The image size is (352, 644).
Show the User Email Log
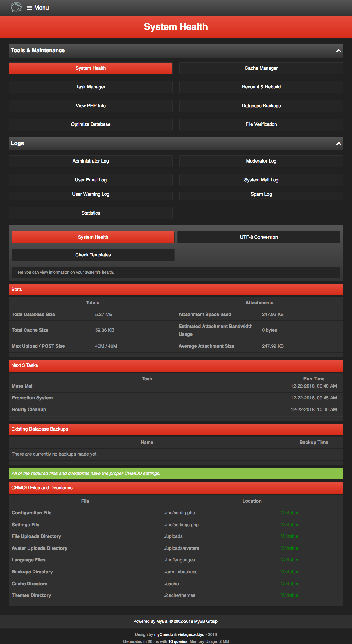click(91, 180)
